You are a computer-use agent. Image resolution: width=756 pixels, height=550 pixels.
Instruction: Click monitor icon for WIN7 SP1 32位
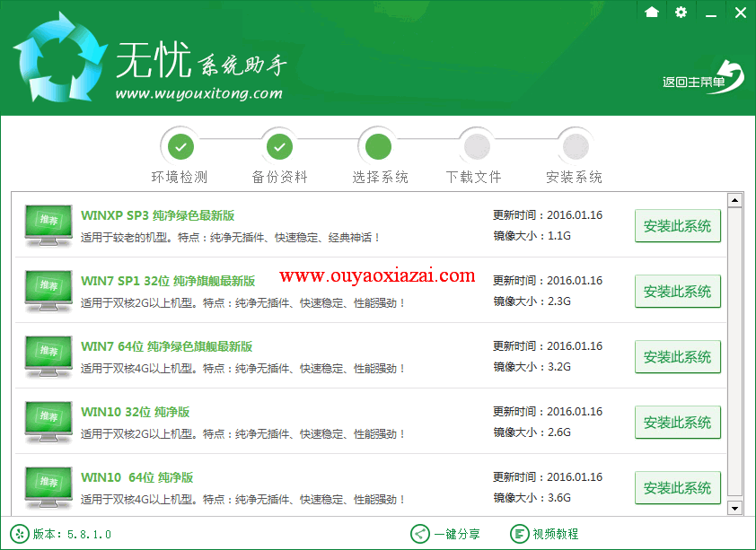point(48,291)
